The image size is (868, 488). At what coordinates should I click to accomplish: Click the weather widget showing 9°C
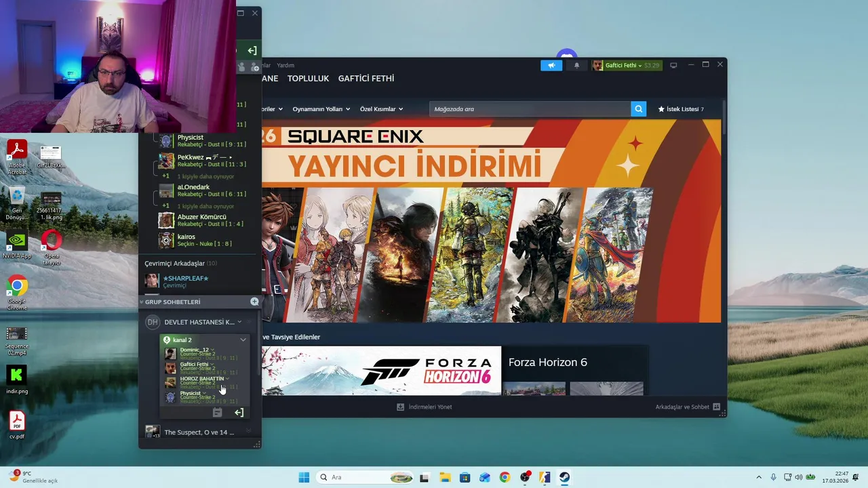[34, 476]
